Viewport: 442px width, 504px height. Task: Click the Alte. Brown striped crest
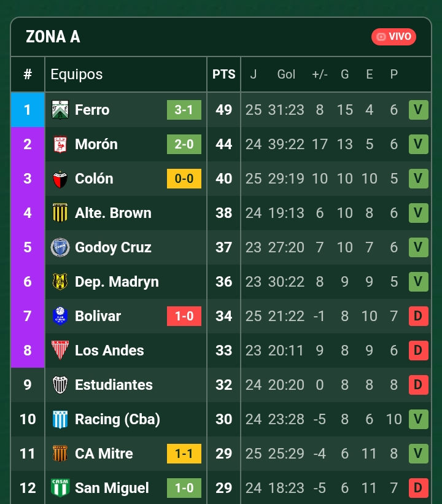60,213
